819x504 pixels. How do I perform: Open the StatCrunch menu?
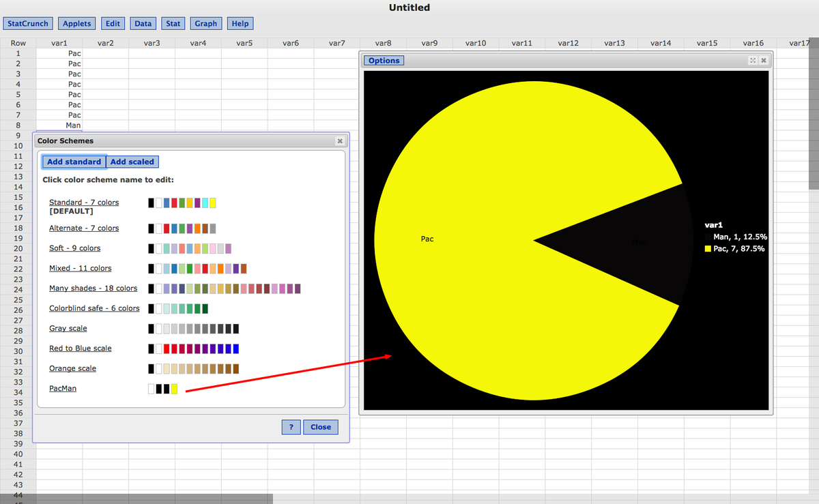coord(28,23)
